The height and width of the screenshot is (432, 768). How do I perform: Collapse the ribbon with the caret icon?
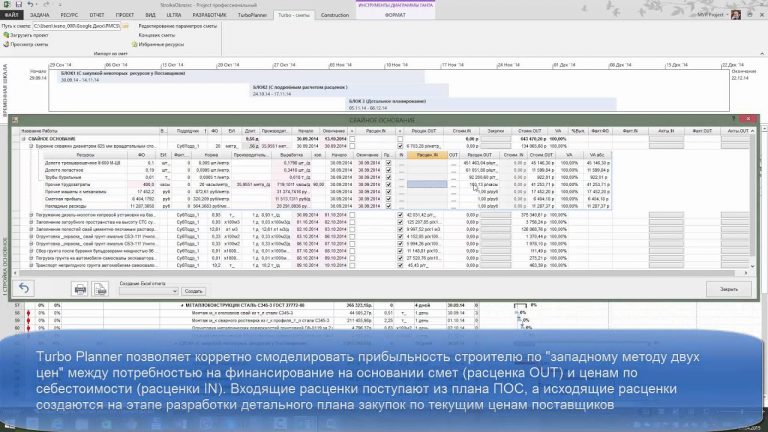762,53
